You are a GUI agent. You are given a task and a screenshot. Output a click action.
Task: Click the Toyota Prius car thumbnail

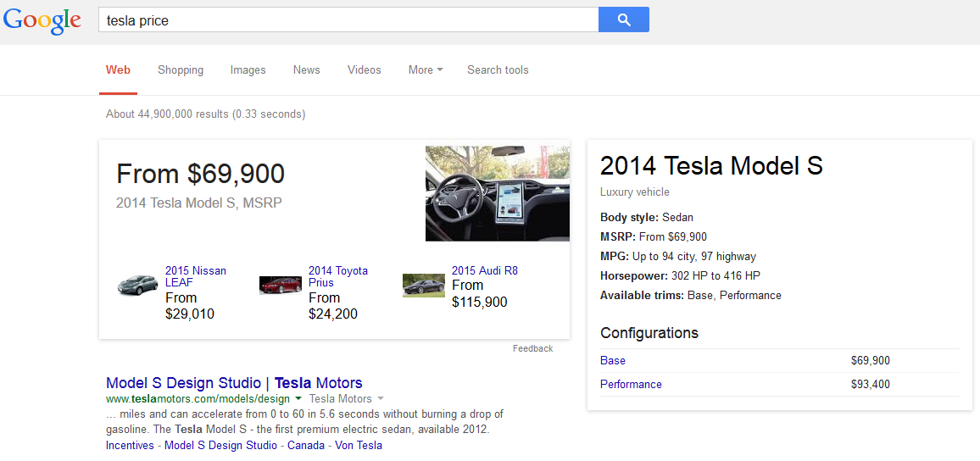281,286
